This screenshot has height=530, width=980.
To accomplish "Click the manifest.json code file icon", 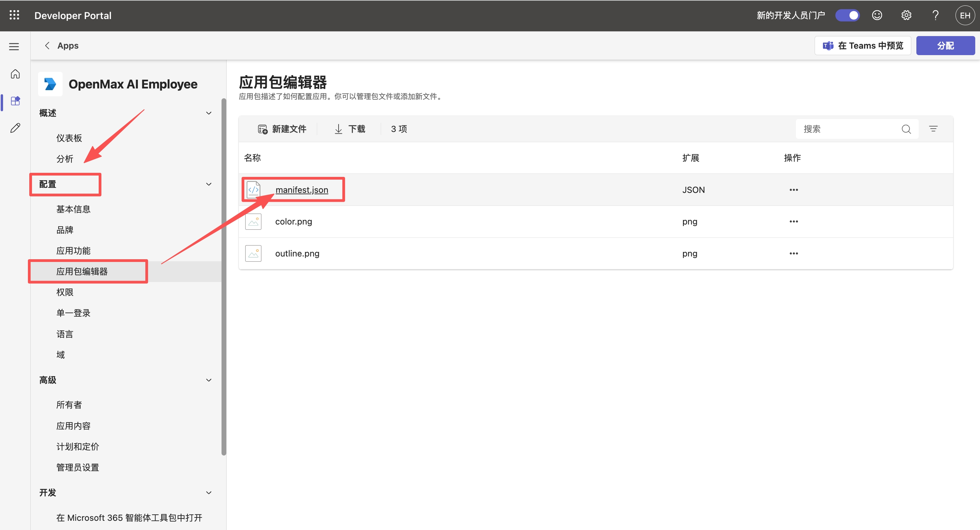I will 253,190.
